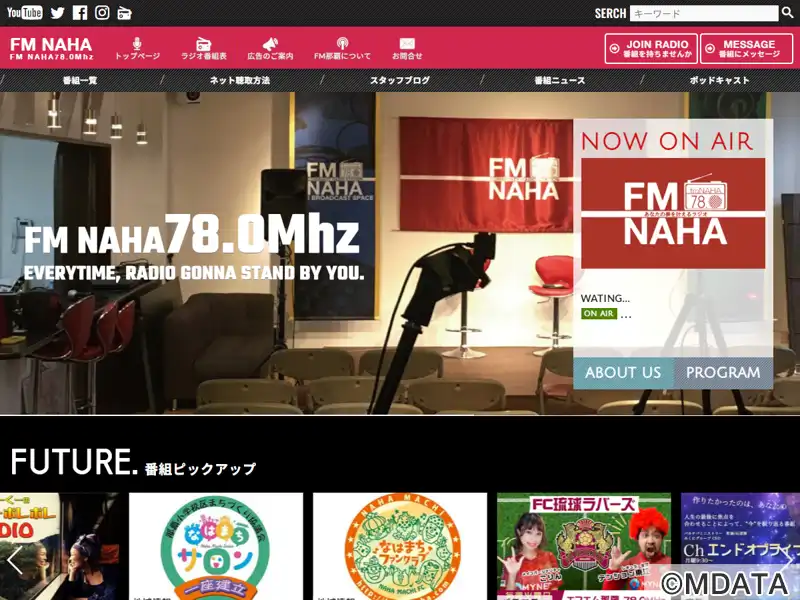Open 番組ニュース navigation tab
800x600 pixels.
pos(560,80)
